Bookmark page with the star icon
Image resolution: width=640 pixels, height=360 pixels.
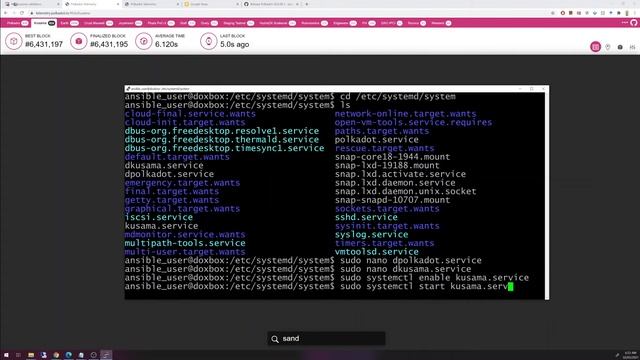[553, 13]
